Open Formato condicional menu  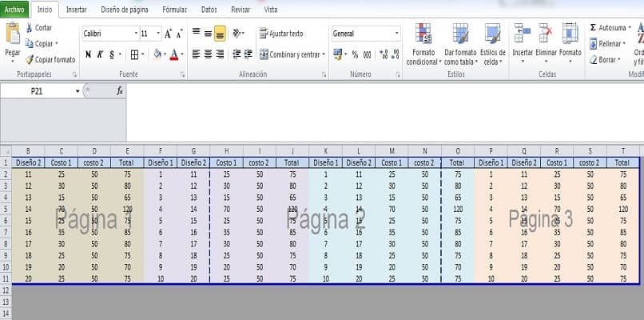[423, 45]
